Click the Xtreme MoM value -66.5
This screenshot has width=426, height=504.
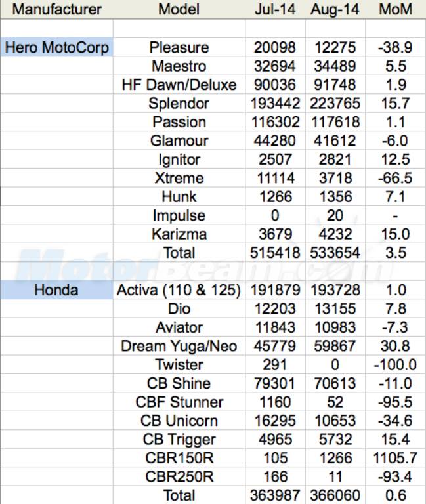(x=396, y=178)
